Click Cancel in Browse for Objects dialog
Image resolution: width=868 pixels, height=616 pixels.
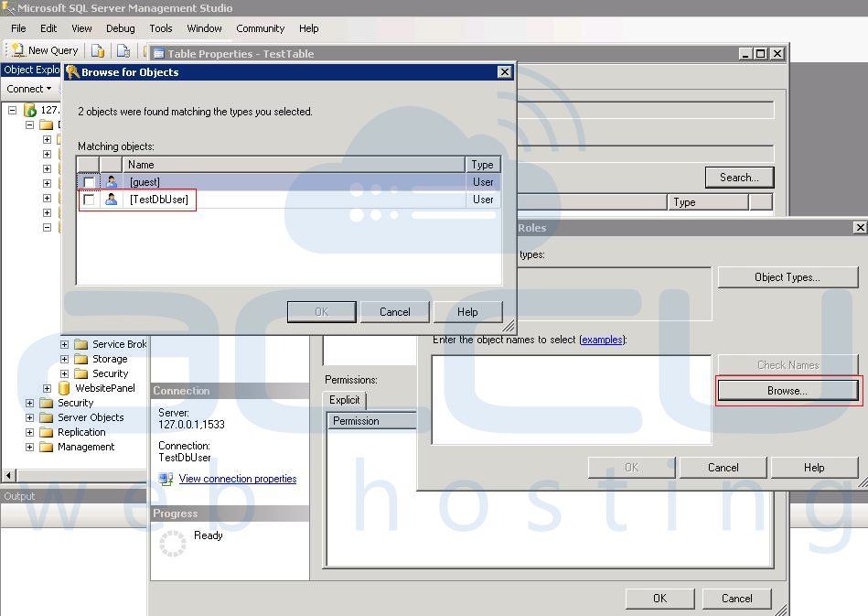click(395, 312)
